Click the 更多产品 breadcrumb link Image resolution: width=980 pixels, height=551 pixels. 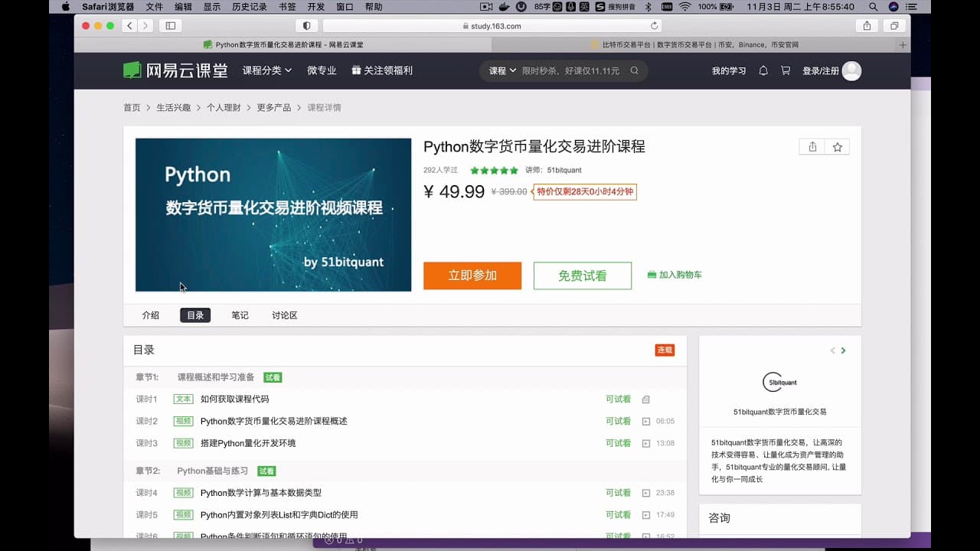(x=274, y=108)
